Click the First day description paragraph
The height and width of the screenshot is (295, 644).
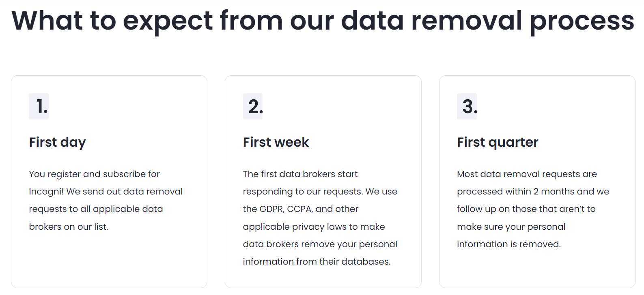(x=106, y=200)
